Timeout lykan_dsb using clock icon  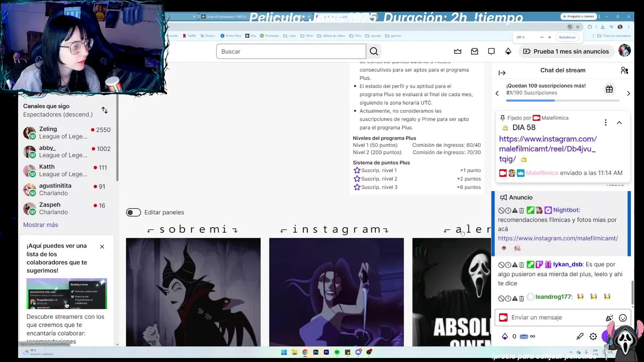click(508, 265)
